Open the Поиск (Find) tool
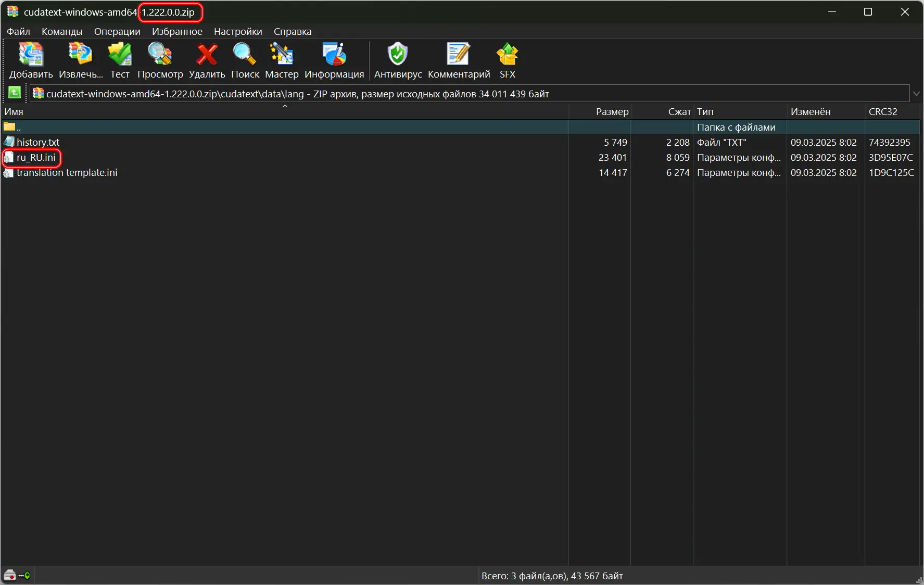This screenshot has height=585, width=924. point(245,54)
